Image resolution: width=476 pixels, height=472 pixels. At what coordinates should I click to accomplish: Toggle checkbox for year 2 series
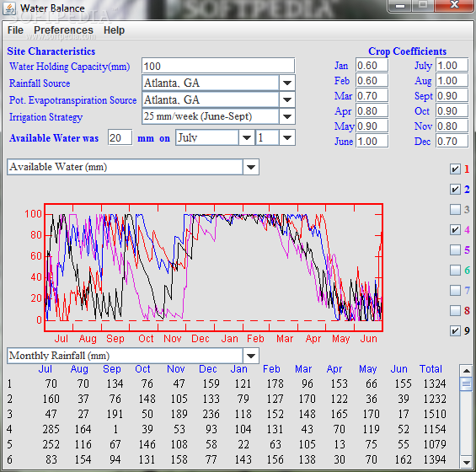(x=455, y=190)
